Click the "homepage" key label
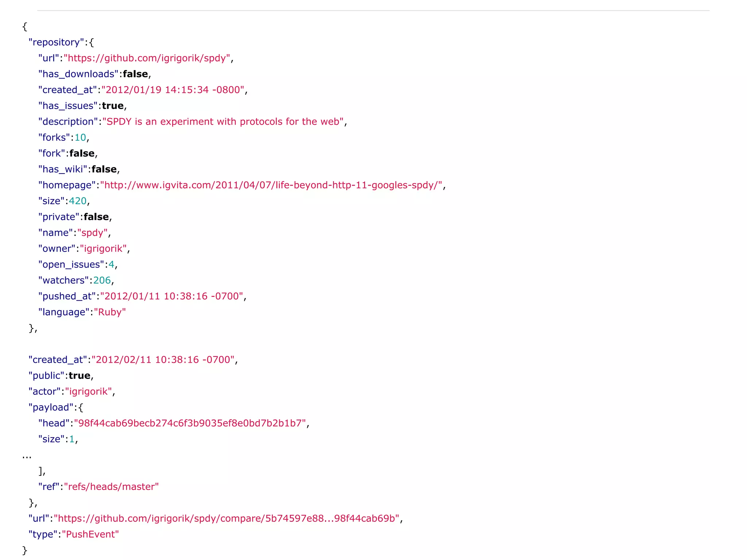This screenshot has height=560, width=747. point(67,185)
